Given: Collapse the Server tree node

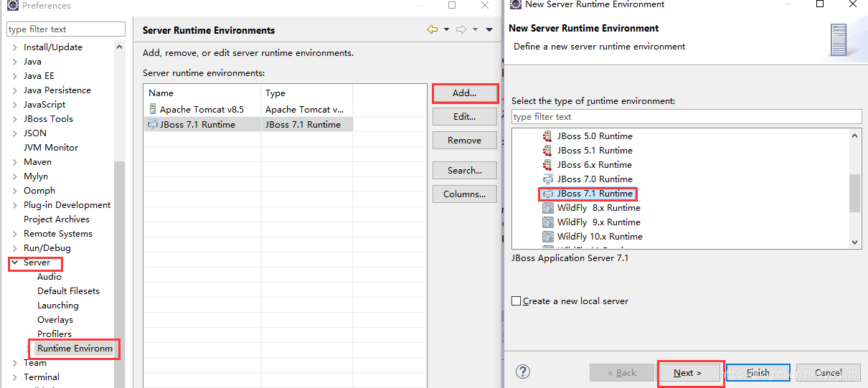Looking at the screenshot, I should pos(15,262).
